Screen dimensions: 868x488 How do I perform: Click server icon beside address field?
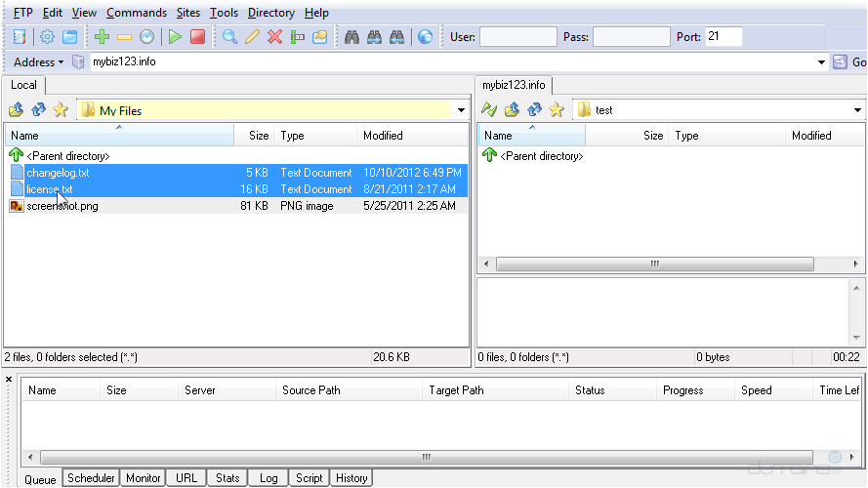78,61
